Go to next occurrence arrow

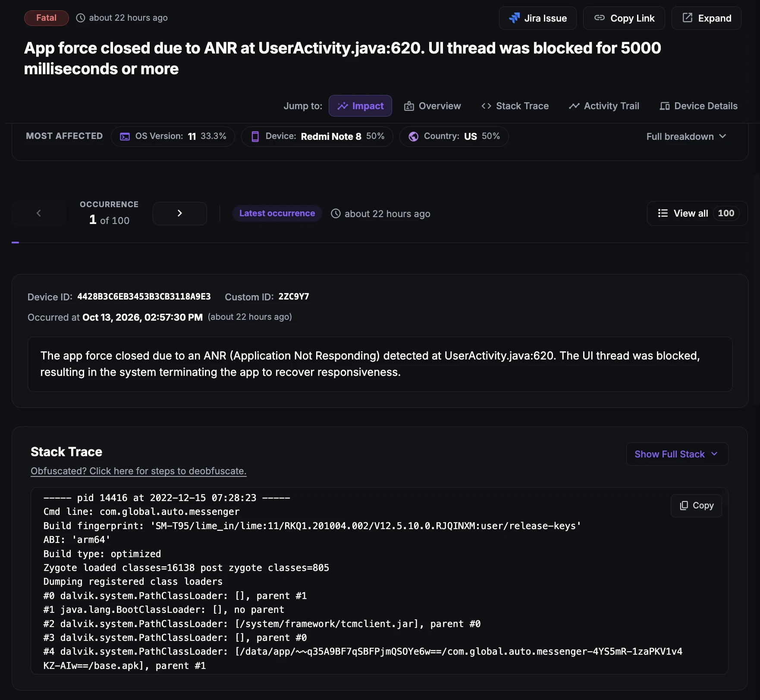click(x=180, y=213)
